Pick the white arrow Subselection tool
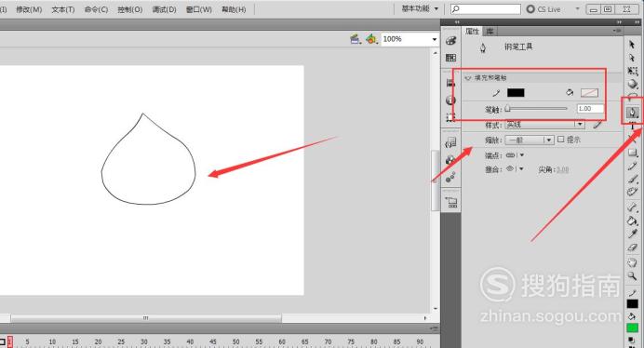Screen dimensions: 644x348 pyautogui.click(x=632, y=58)
